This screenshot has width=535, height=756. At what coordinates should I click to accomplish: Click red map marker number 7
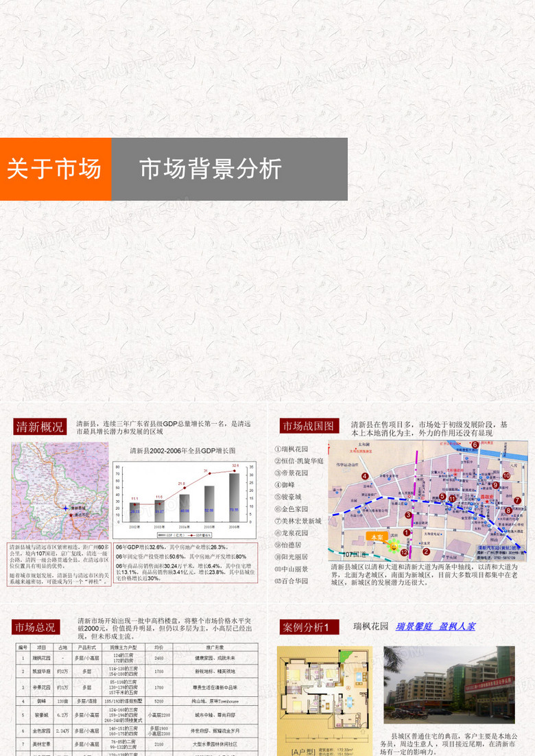click(x=517, y=501)
